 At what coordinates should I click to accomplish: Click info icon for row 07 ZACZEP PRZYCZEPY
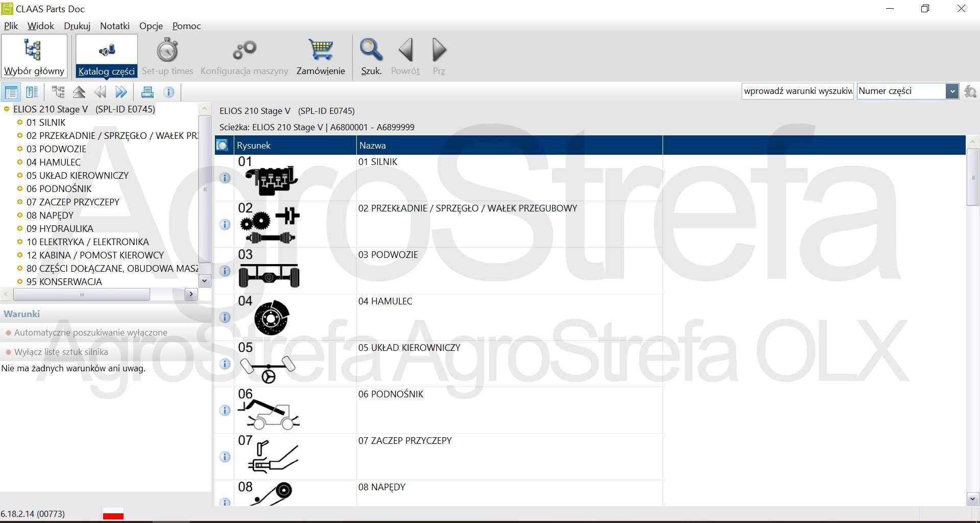pyautogui.click(x=225, y=457)
